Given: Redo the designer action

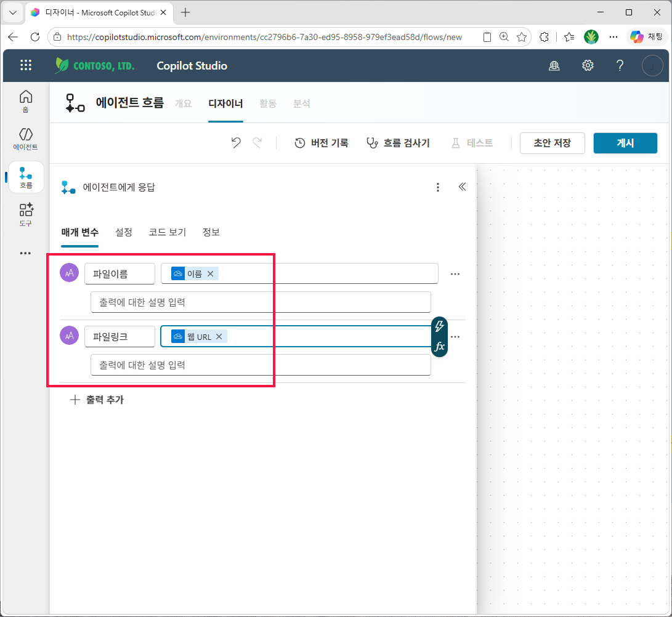Looking at the screenshot, I should point(257,143).
